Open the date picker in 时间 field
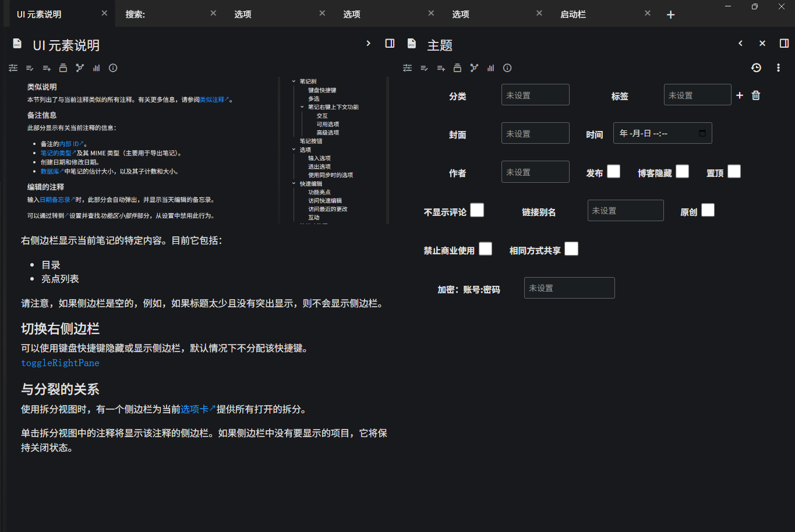This screenshot has height=532, width=795. [x=702, y=133]
